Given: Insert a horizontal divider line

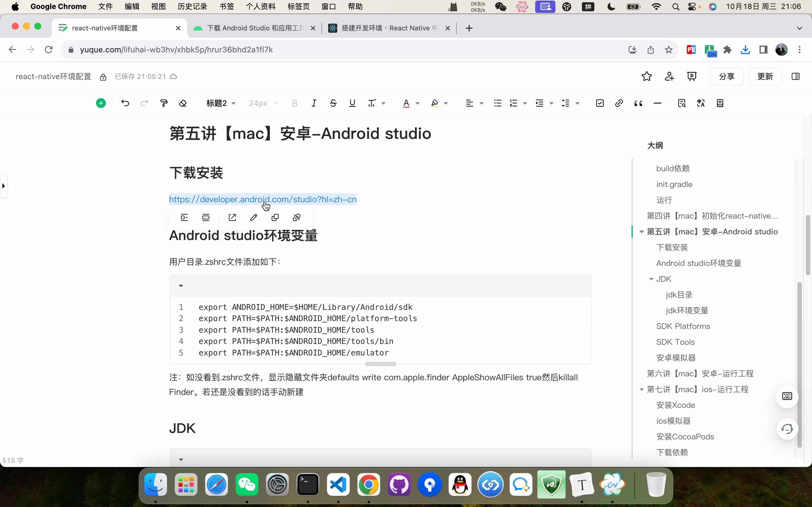Looking at the screenshot, I should coord(657,103).
